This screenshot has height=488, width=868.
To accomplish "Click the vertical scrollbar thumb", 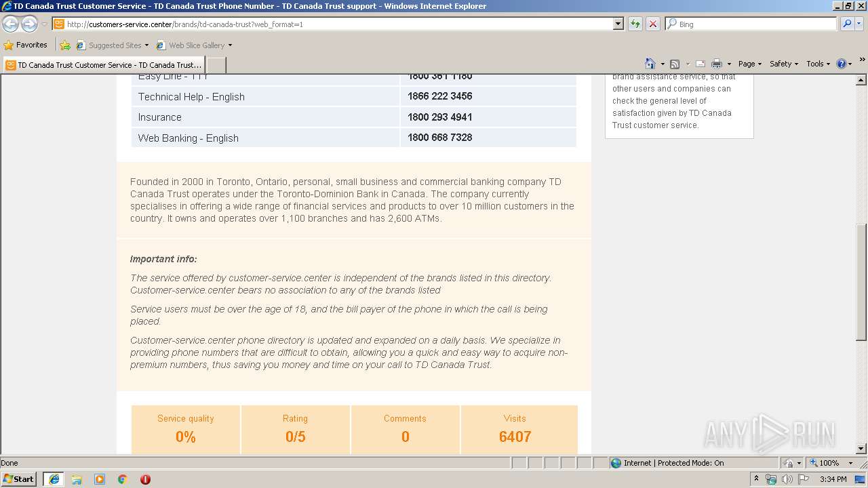I will [x=861, y=282].
